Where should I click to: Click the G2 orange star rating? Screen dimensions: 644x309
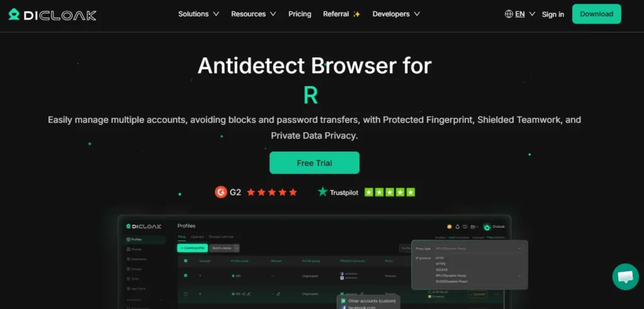(x=272, y=192)
